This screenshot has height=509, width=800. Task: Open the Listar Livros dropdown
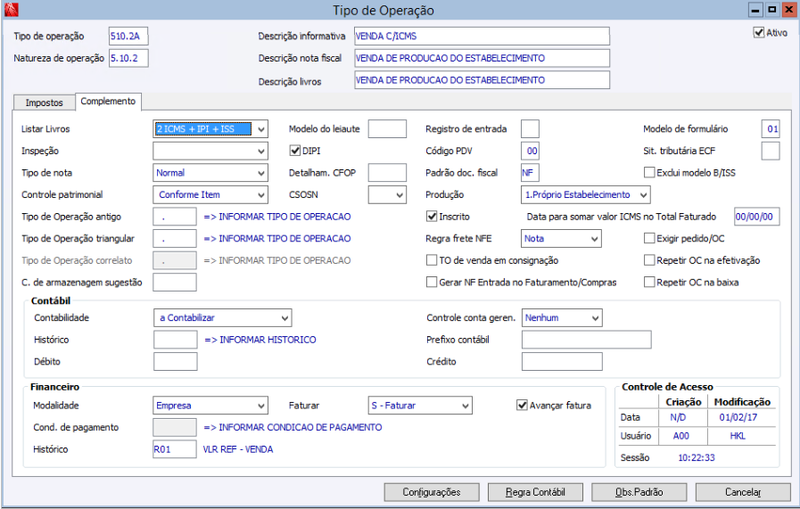(261, 129)
